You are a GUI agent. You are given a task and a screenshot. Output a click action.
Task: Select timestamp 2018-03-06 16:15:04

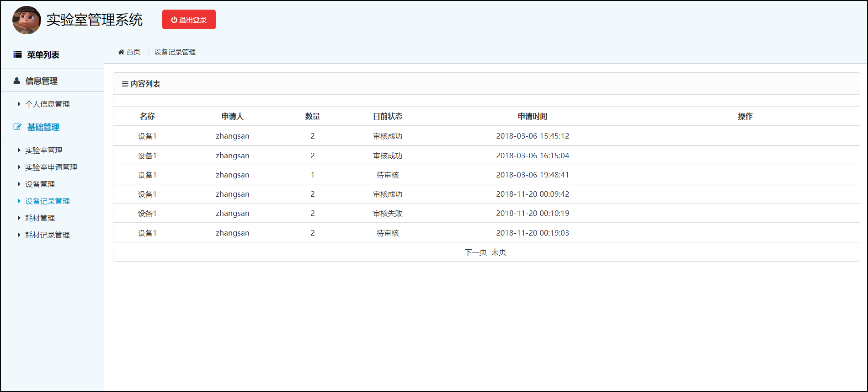533,156
